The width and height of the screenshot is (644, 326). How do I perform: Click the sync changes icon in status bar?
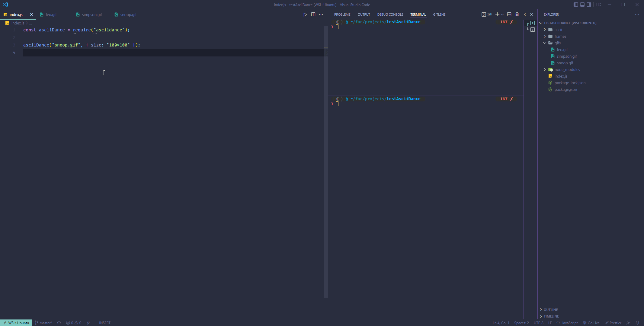[x=59, y=323]
